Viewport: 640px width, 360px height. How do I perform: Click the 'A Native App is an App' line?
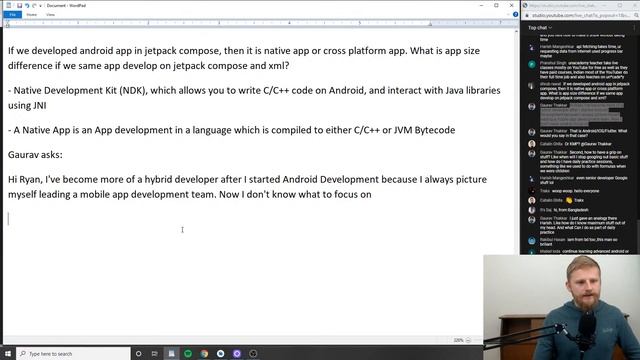[x=231, y=130]
